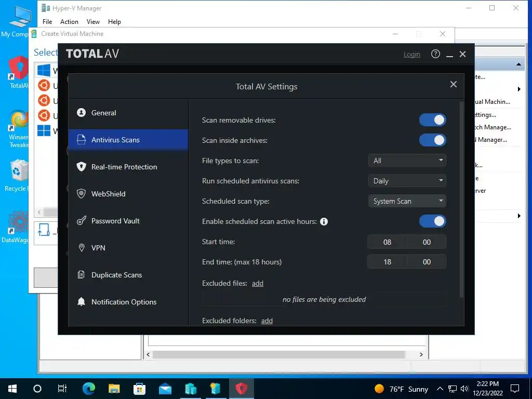Image resolution: width=532 pixels, height=399 pixels.
Task: Open Run scheduled antivirus scans dropdown
Action: [407, 181]
